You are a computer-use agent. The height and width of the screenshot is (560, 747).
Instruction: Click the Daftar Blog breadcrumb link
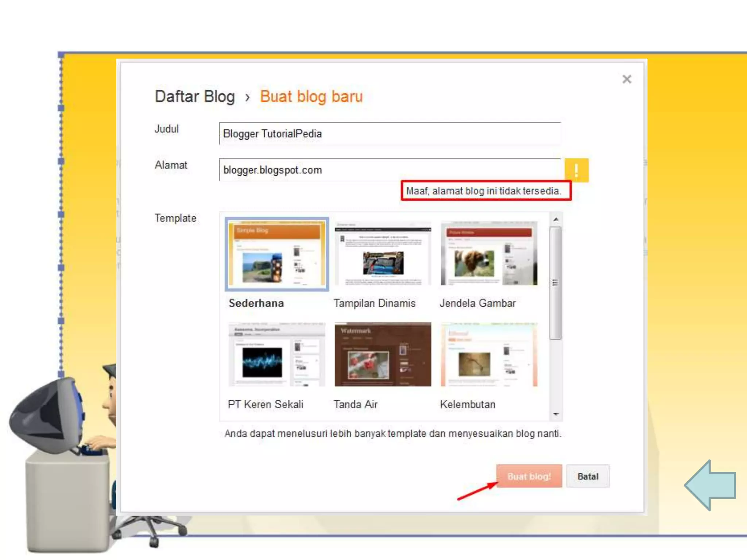click(x=195, y=97)
